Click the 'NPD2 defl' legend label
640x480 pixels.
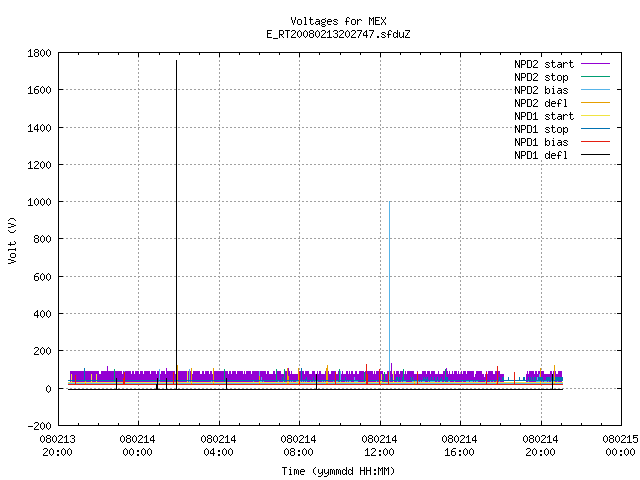pyautogui.click(x=541, y=103)
